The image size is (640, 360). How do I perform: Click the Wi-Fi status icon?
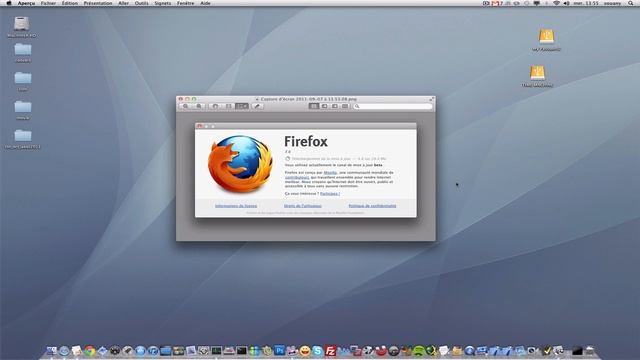click(556, 3)
